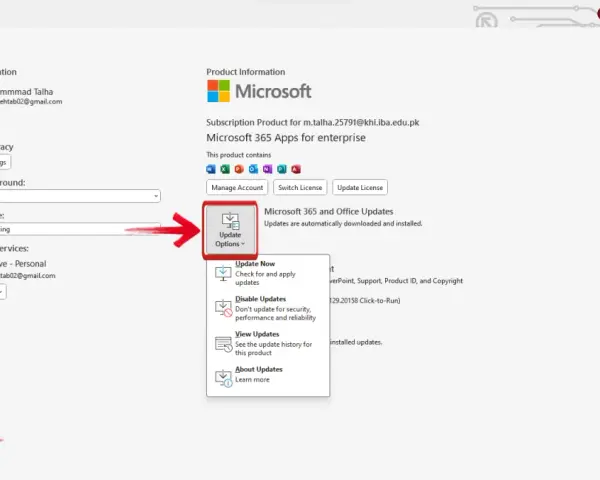This screenshot has width=600, height=480.
Task: Click 'Updates are automatically downloaded and installed' text
Action: point(343,224)
